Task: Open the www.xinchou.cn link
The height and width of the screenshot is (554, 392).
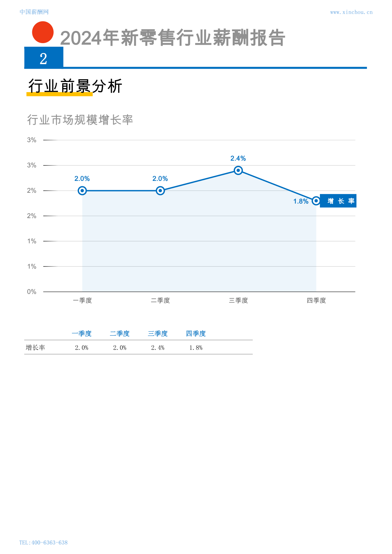Action: (351, 12)
